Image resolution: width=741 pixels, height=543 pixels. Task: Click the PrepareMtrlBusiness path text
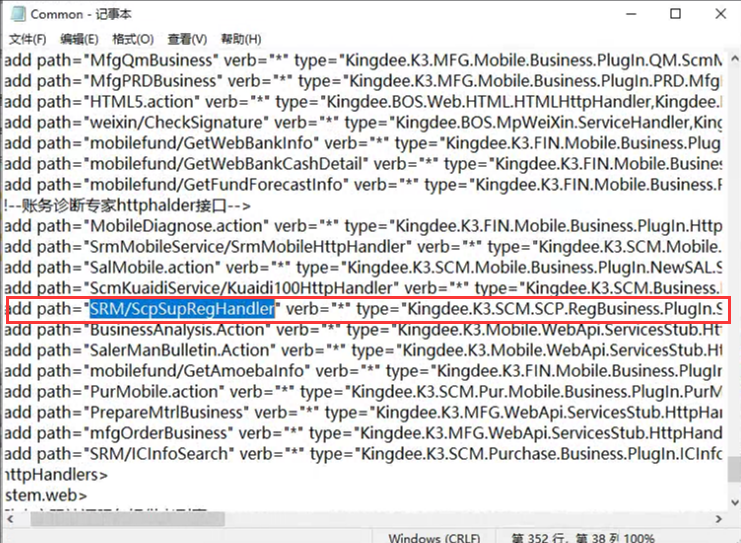[166, 413]
